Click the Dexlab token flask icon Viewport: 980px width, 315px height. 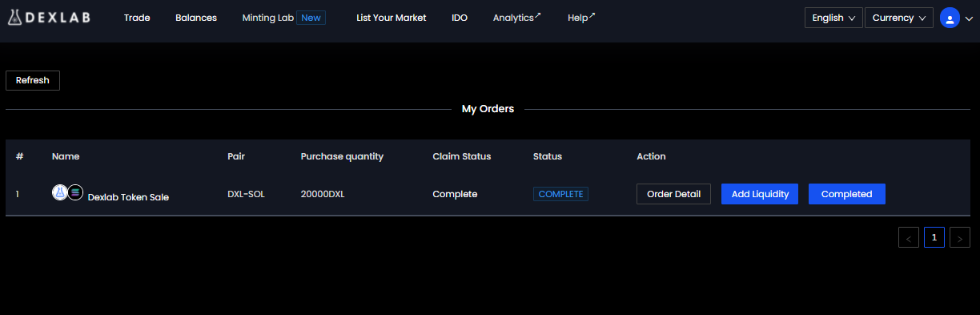tap(60, 192)
